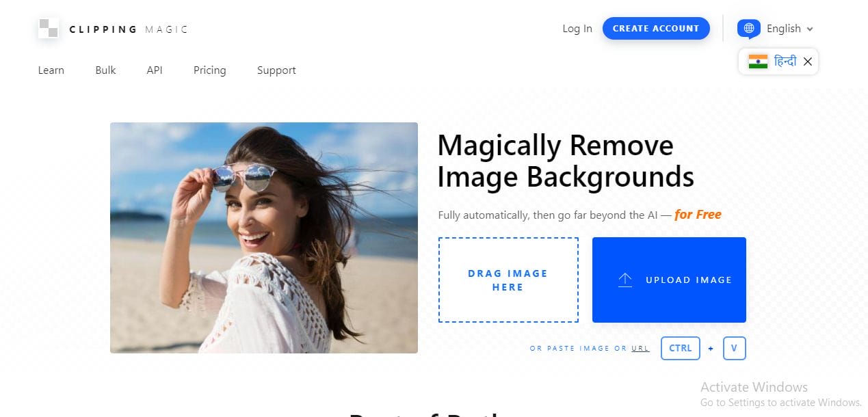Click the V key button
The height and width of the screenshot is (417, 868).
733,348
